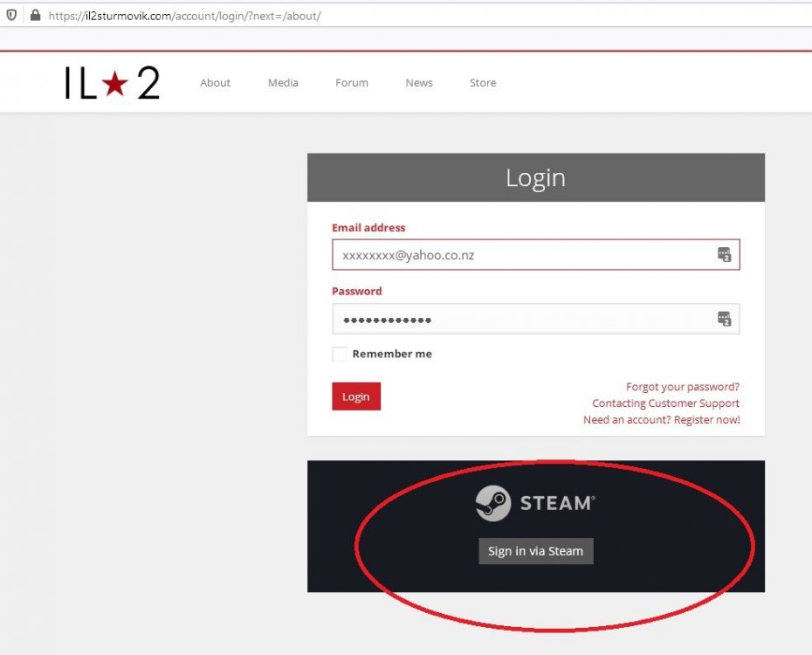Focus the Email address input field
812x655 pixels.
point(536,255)
